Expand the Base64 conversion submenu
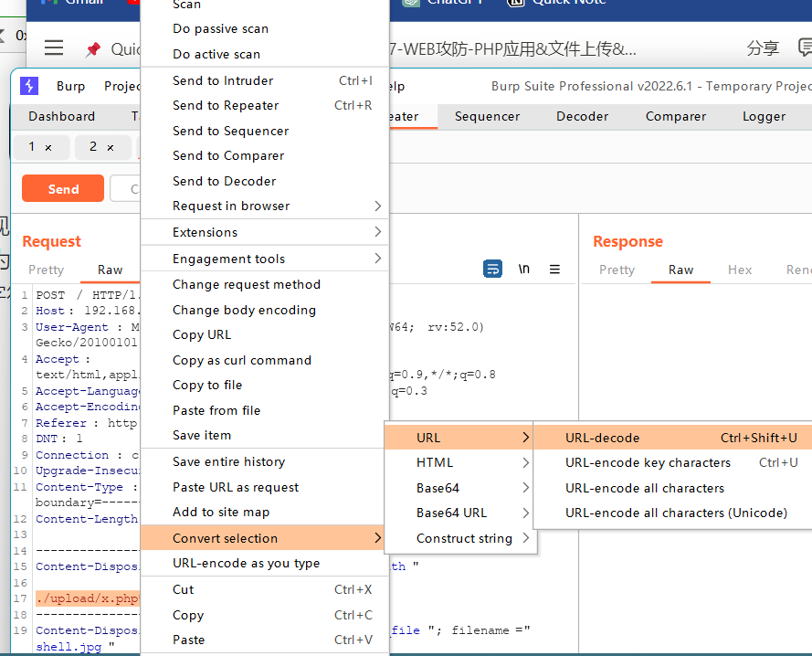812x656 pixels. pos(460,488)
